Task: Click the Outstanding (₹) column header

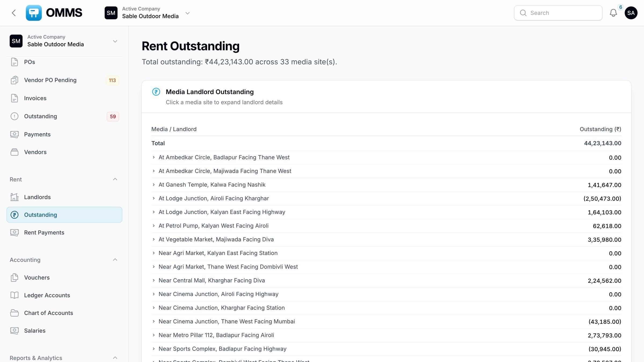Action: pos(600,129)
